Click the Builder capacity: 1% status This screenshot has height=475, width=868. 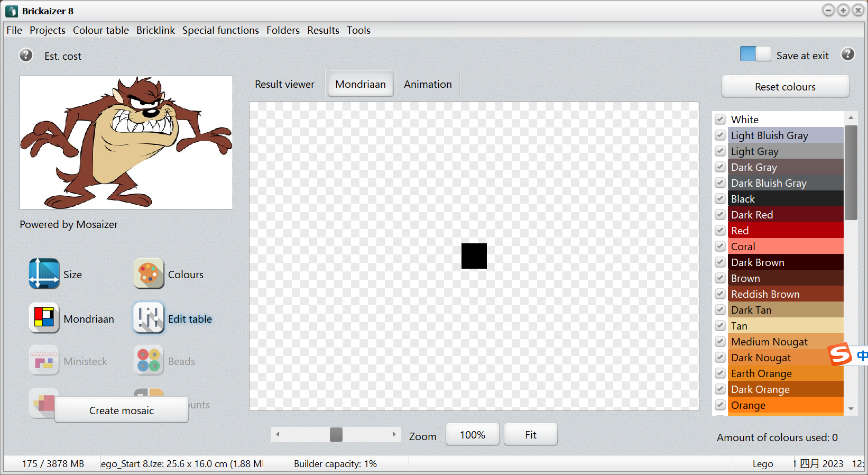[x=335, y=463]
